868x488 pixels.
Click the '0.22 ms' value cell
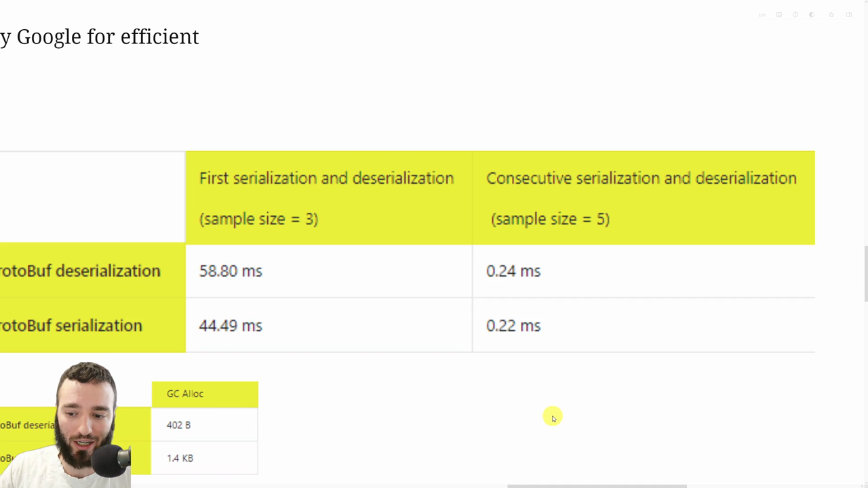pyautogui.click(x=513, y=325)
